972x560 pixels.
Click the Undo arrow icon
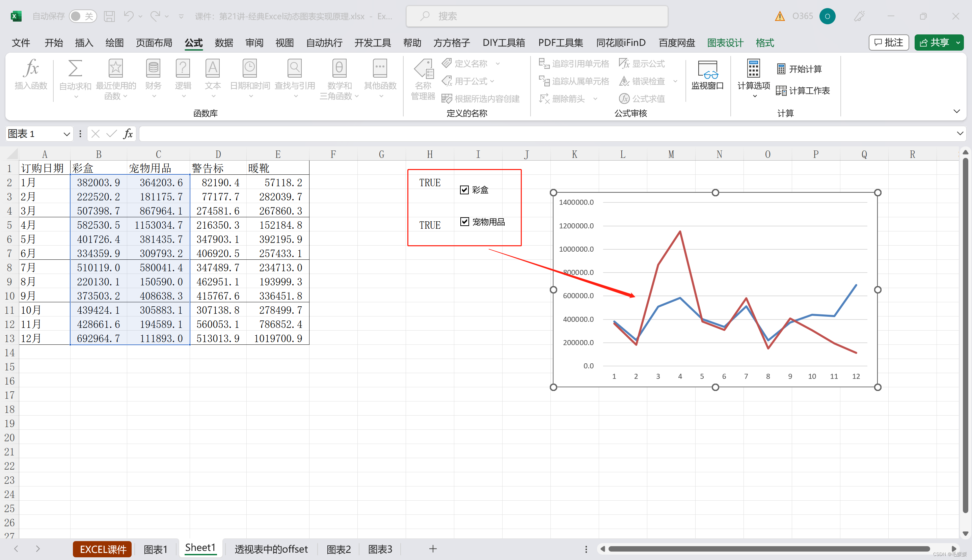click(x=129, y=16)
